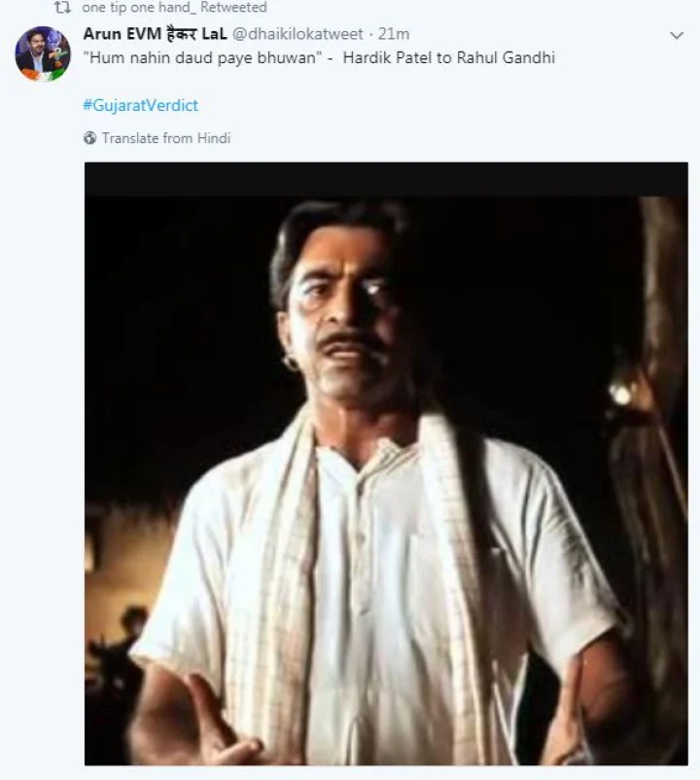Click "Translate from Hindi"
Viewport: 700px width, 780px height.
(166, 138)
